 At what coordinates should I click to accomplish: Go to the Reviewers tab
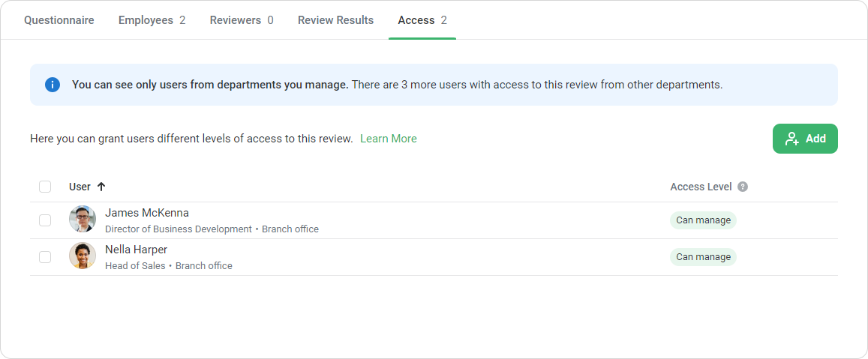point(241,20)
